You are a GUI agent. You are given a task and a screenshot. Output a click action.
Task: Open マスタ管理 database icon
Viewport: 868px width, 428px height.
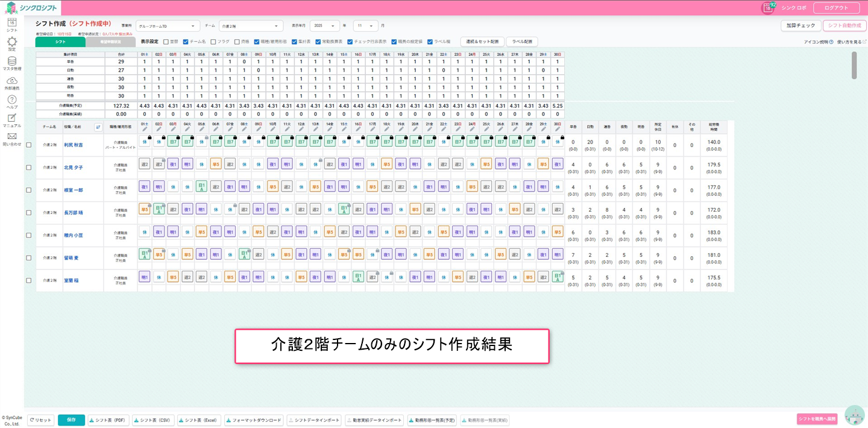[11, 61]
